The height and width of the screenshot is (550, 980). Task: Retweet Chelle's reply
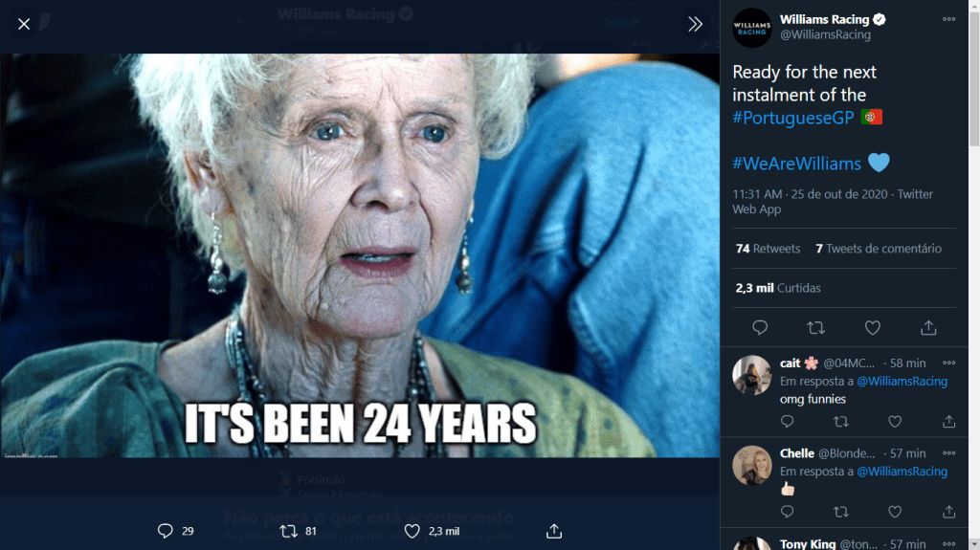click(x=840, y=512)
